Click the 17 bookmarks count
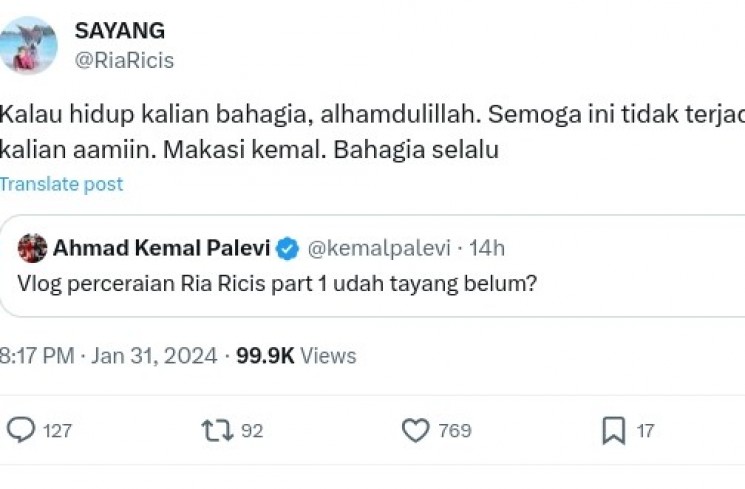Viewport: 745px width, 489px height. (645, 431)
